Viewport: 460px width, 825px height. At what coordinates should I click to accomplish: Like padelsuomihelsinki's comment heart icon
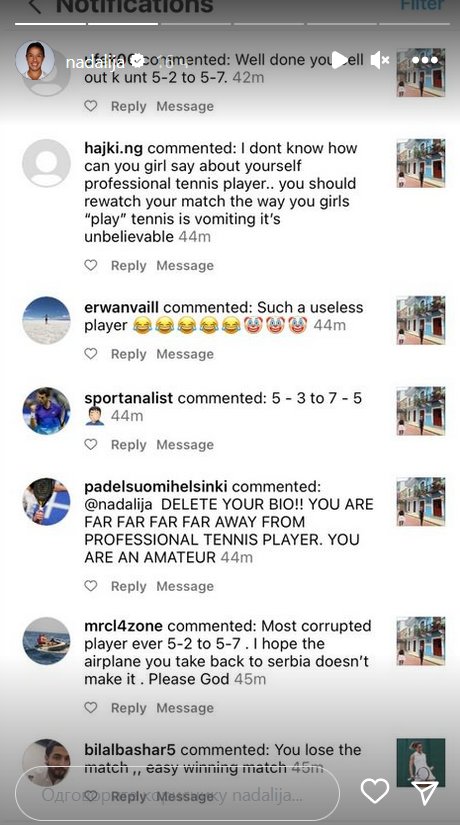(91, 586)
